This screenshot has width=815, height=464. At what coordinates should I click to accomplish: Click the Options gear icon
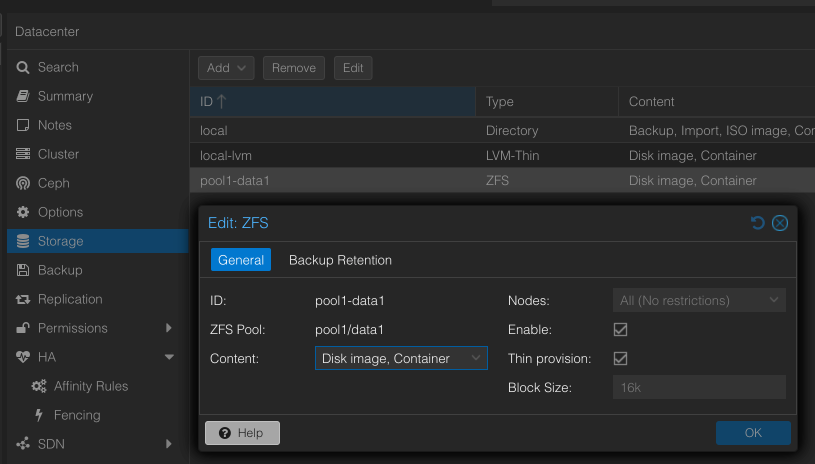click(22, 212)
